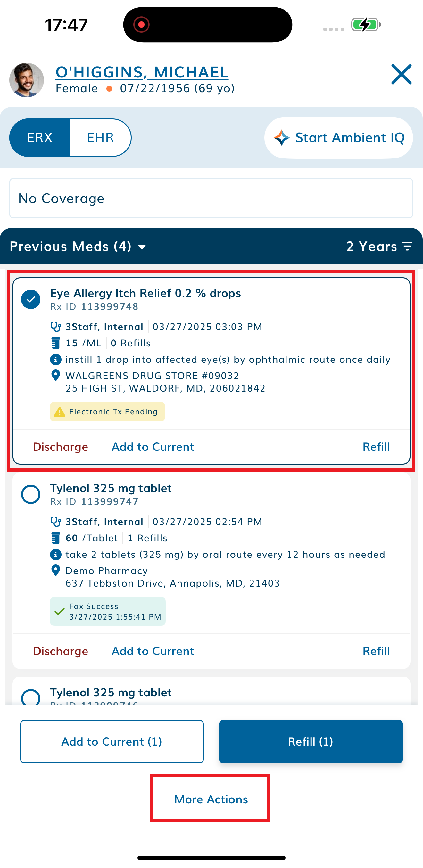
Task: Tap pharmacy location pin for Walgreens
Action: coord(56,375)
